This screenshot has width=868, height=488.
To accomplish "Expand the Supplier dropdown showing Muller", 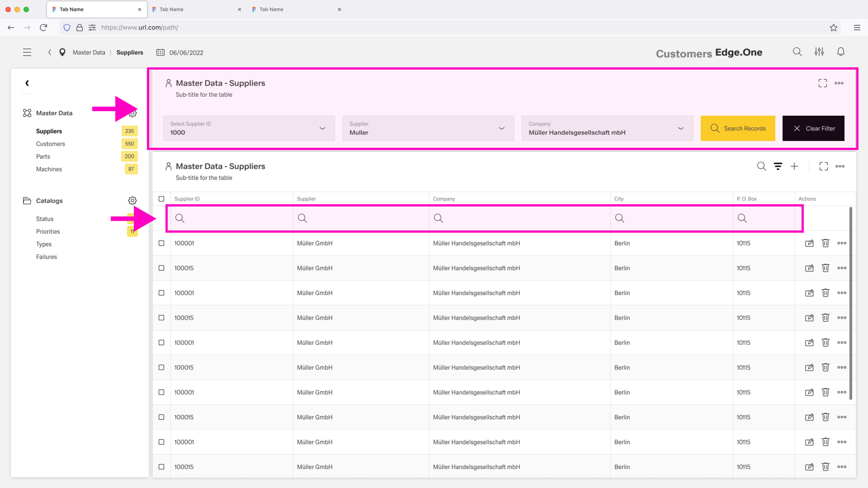I will point(428,129).
